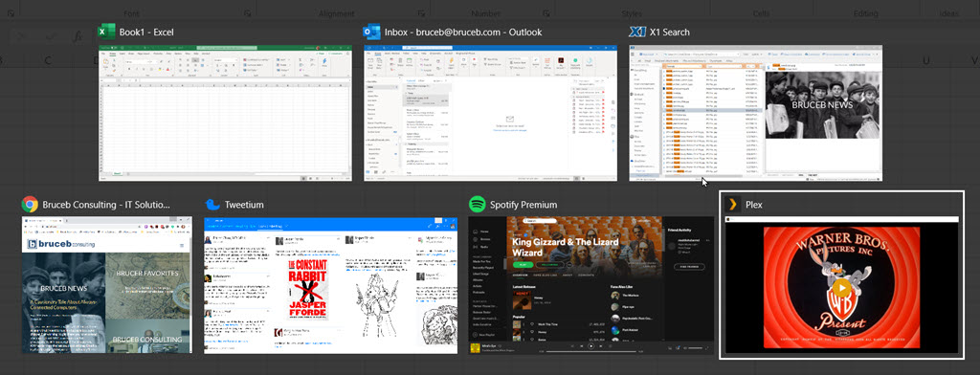980x375 pixels.
Task: Switch to the Plex window thumbnail
Action: tap(841, 285)
